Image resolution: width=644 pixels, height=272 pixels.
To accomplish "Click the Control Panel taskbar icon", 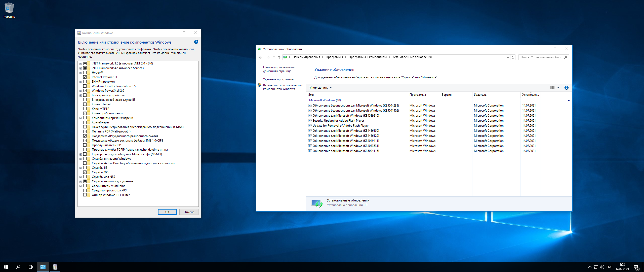I will (x=43, y=267).
